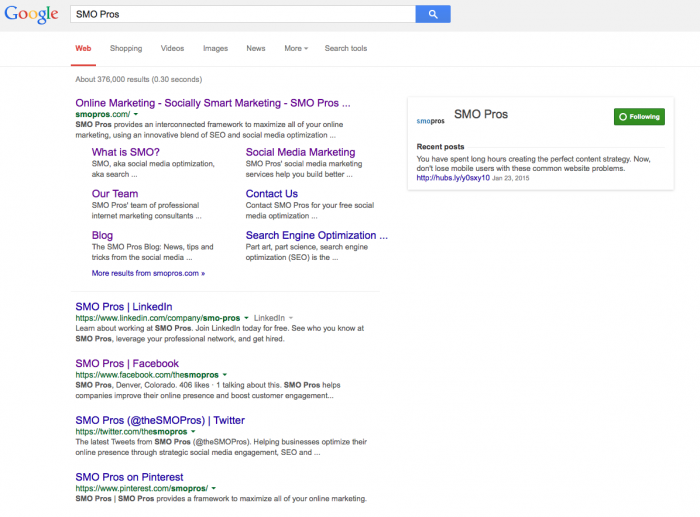
Task: Open SMO Pros (@theSMOPros) | Twitter result
Action: [x=160, y=420]
